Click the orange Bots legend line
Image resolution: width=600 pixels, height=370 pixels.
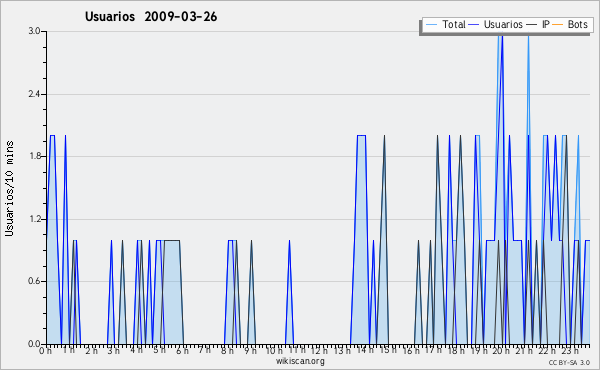coord(558,25)
